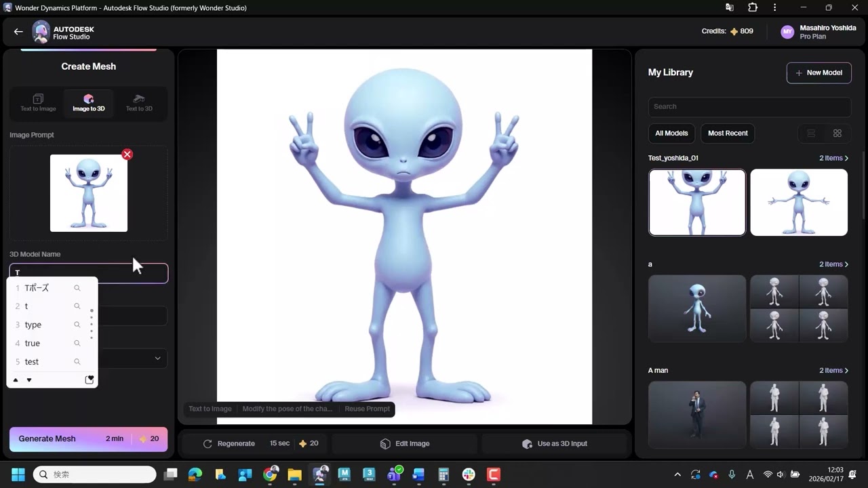Select the man render thumbnail in 'A man'

click(x=697, y=414)
